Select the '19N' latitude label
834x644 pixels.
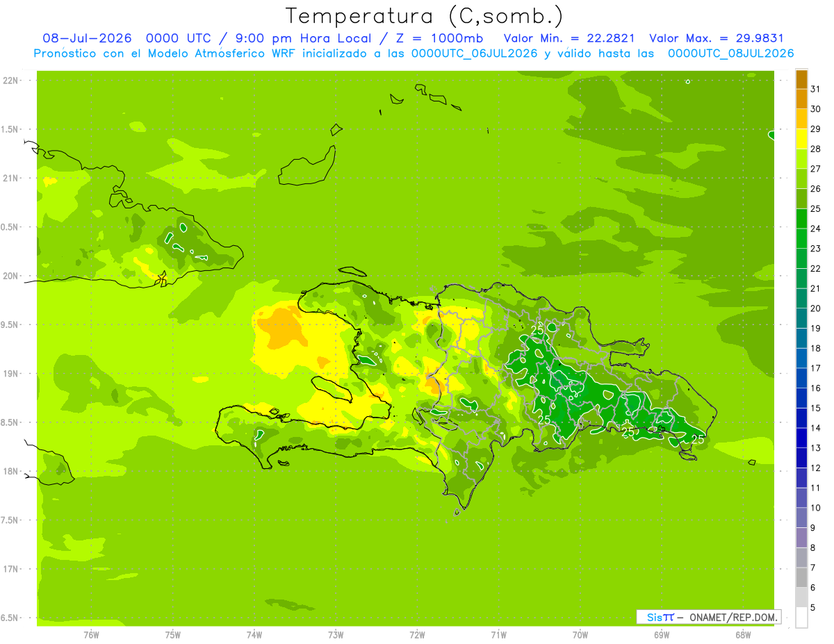10,374
